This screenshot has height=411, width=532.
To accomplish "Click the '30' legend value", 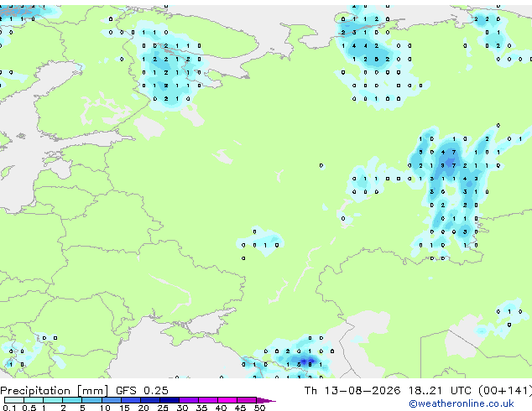I will [x=182, y=408].
